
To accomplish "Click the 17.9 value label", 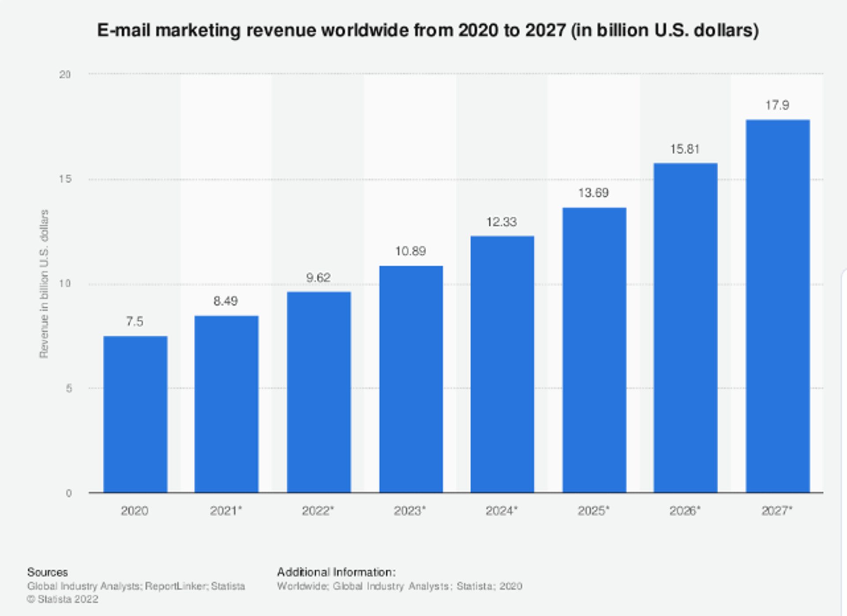I will (x=777, y=105).
